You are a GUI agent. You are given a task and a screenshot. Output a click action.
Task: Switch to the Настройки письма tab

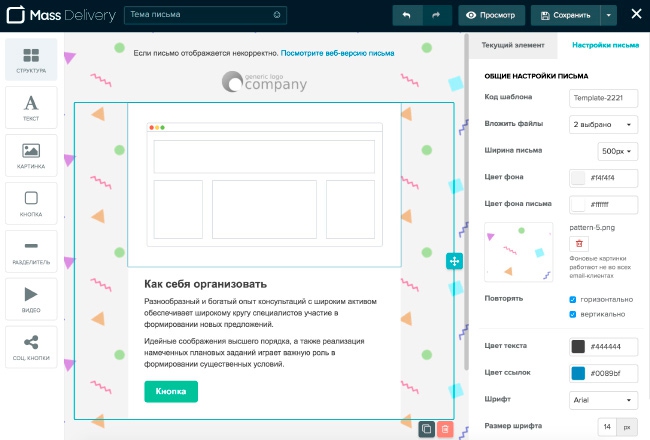click(605, 45)
